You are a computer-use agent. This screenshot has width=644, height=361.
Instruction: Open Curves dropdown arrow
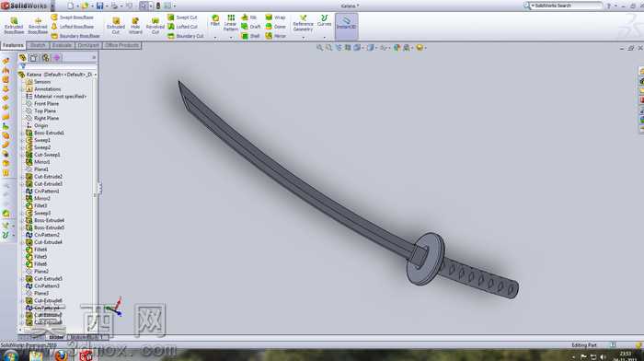[x=324, y=38]
